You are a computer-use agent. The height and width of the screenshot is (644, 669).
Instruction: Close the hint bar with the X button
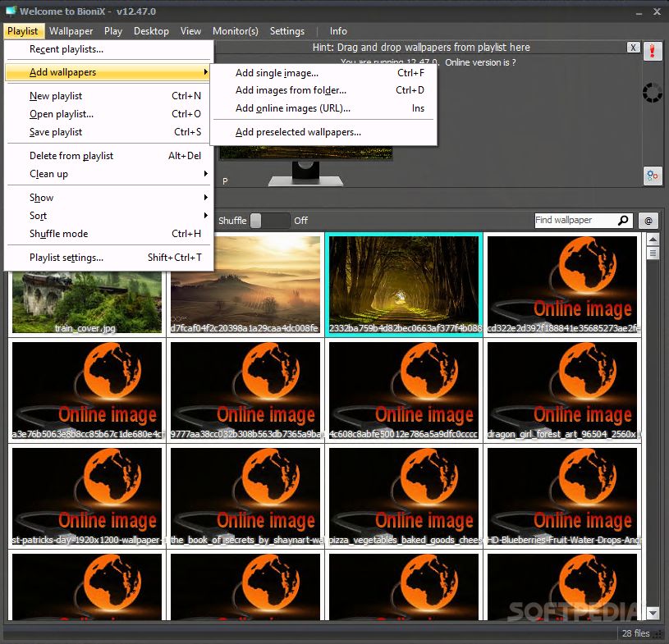click(633, 48)
